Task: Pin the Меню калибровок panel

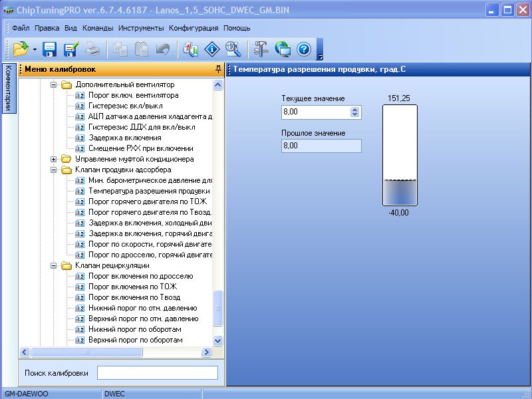Action: pos(218,69)
